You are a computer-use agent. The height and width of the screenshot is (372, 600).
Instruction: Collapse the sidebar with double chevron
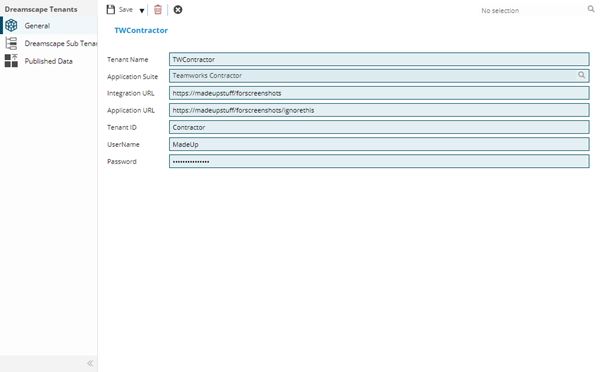coord(90,363)
